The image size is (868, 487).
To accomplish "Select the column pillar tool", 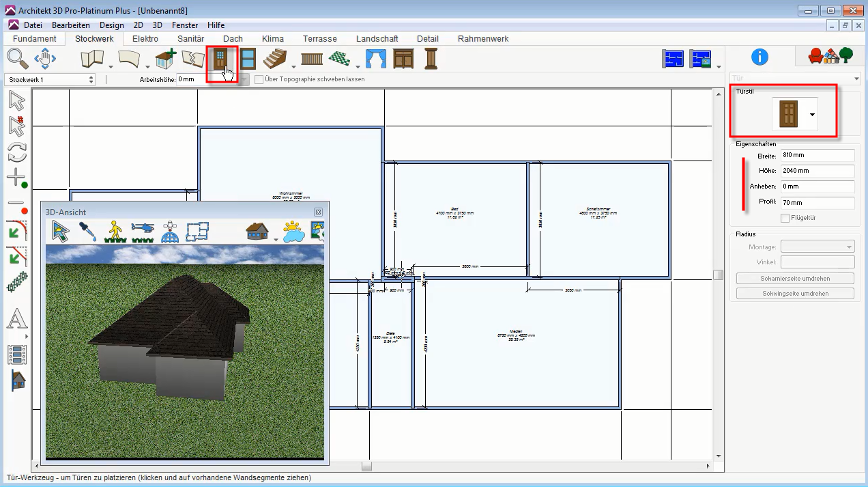I will (431, 59).
